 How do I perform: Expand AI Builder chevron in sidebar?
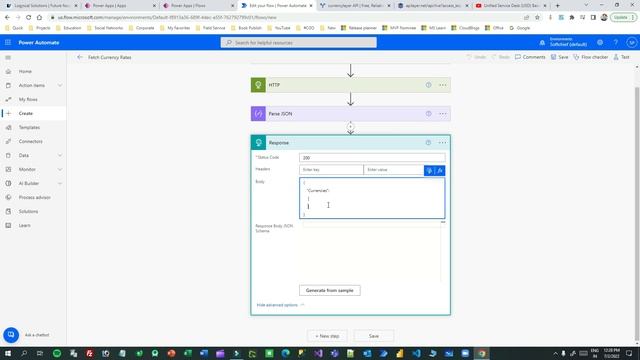(x=60, y=183)
